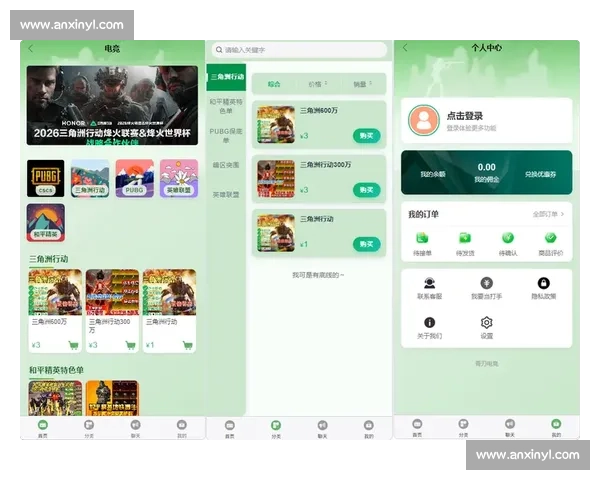
Task: Open 三角洲600万 thumbnail in category list
Action: [276, 124]
